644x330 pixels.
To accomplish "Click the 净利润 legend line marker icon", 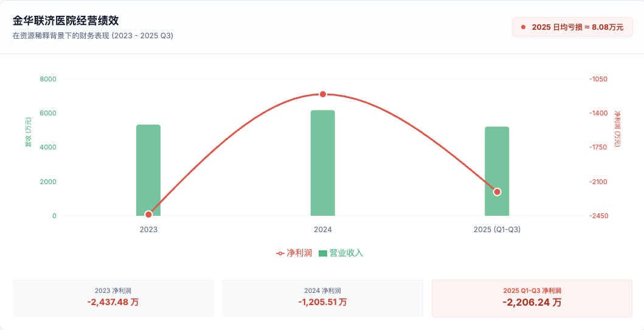I will click(x=280, y=253).
